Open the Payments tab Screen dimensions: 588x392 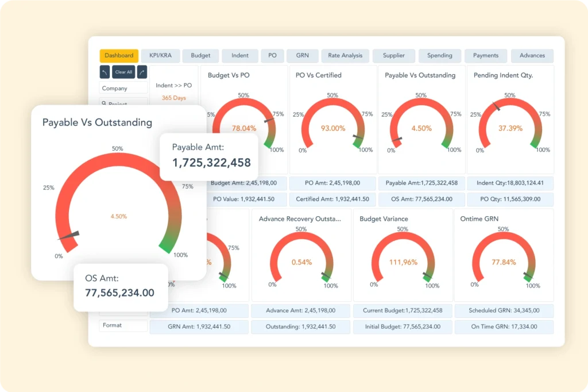point(485,56)
